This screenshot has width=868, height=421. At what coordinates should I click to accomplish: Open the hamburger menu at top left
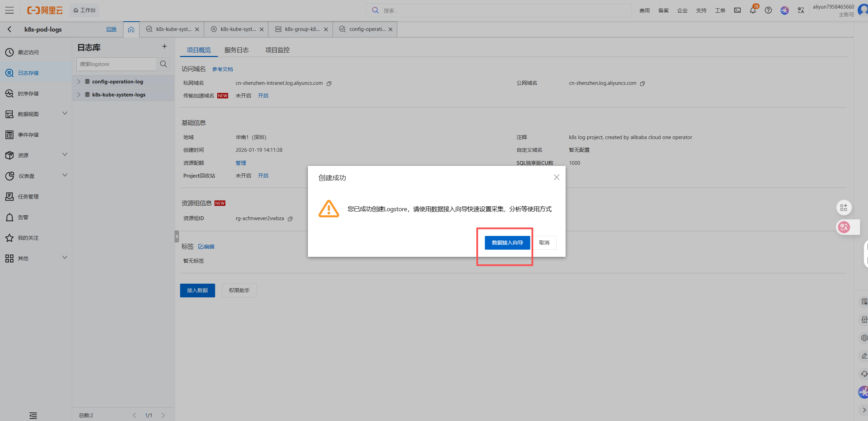point(10,10)
